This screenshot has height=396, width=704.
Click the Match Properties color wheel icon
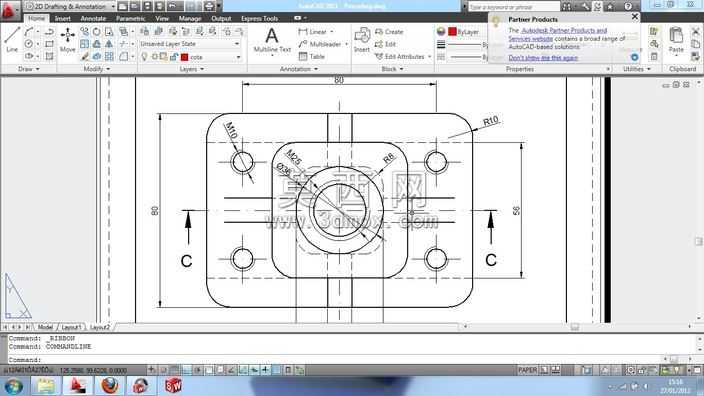click(441, 31)
